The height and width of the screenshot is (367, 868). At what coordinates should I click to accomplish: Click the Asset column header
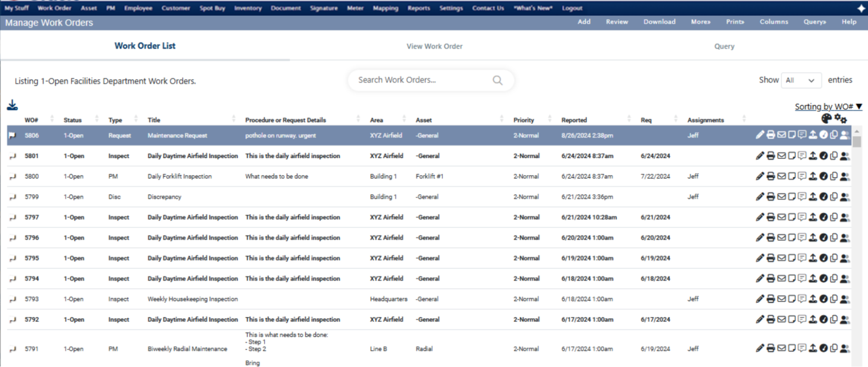point(424,120)
